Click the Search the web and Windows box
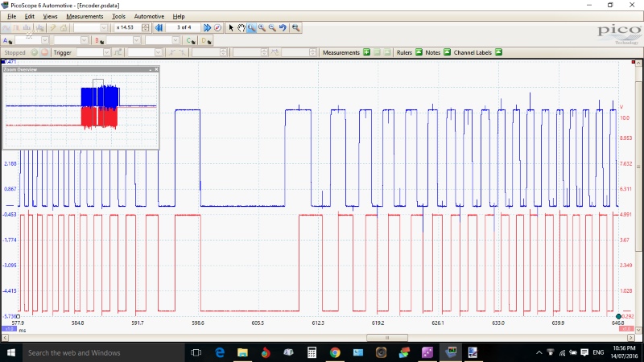The width and height of the screenshot is (644, 362). click(103, 352)
